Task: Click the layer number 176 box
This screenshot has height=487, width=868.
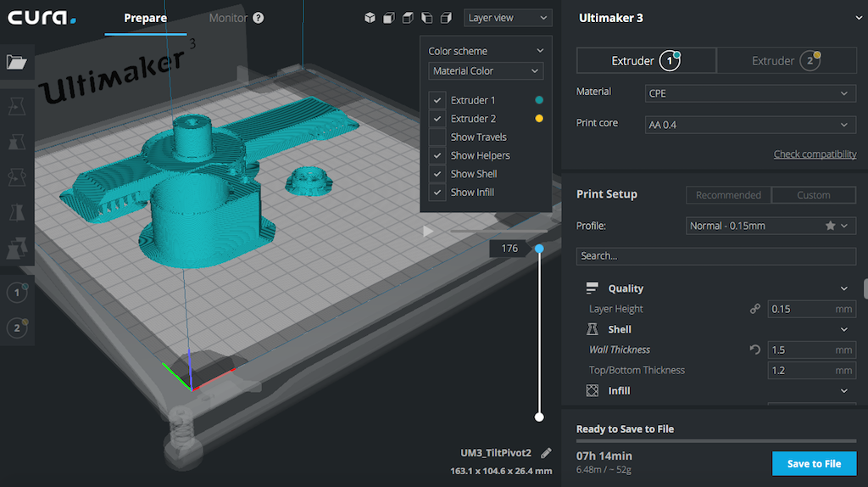Action: coord(509,249)
